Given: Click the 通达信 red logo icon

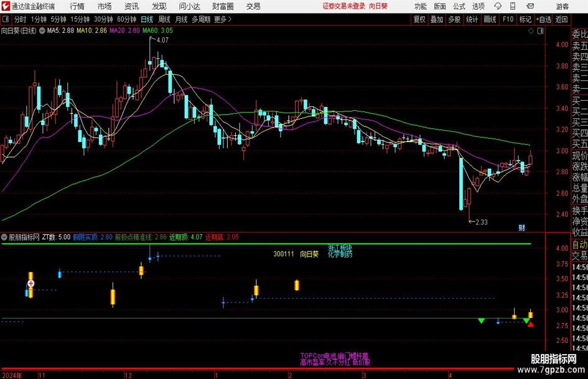Looking at the screenshot, I should tap(6, 6).
